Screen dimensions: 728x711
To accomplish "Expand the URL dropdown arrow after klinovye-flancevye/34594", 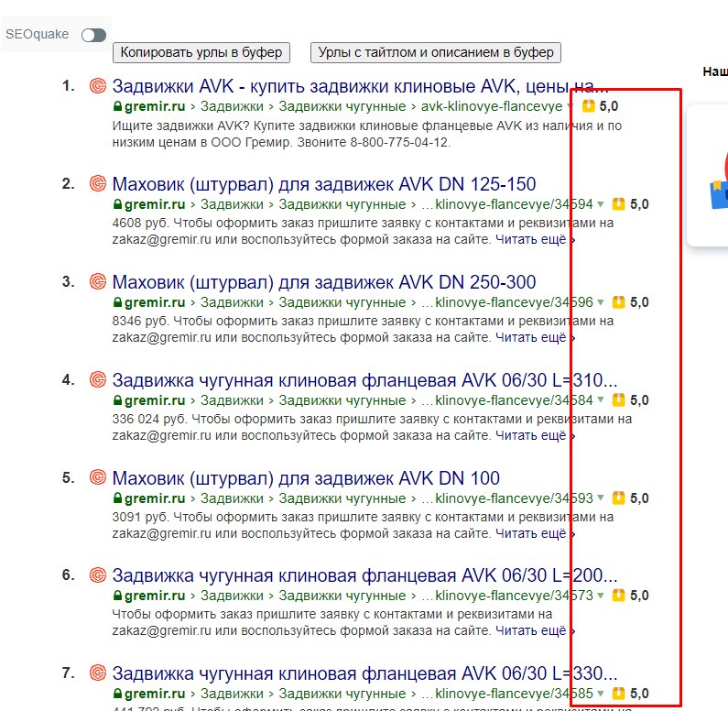I will [601, 204].
